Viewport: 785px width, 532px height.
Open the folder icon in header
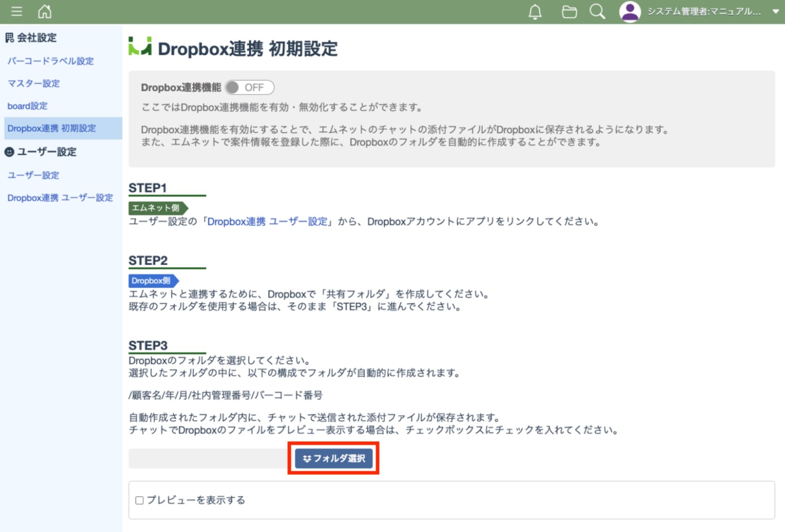point(569,12)
